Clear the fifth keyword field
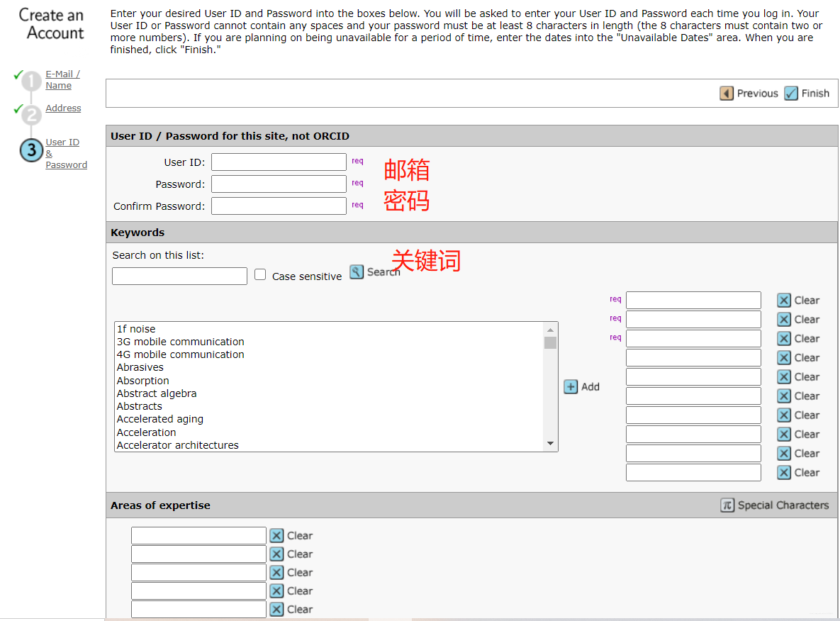The image size is (840, 621). tap(784, 377)
